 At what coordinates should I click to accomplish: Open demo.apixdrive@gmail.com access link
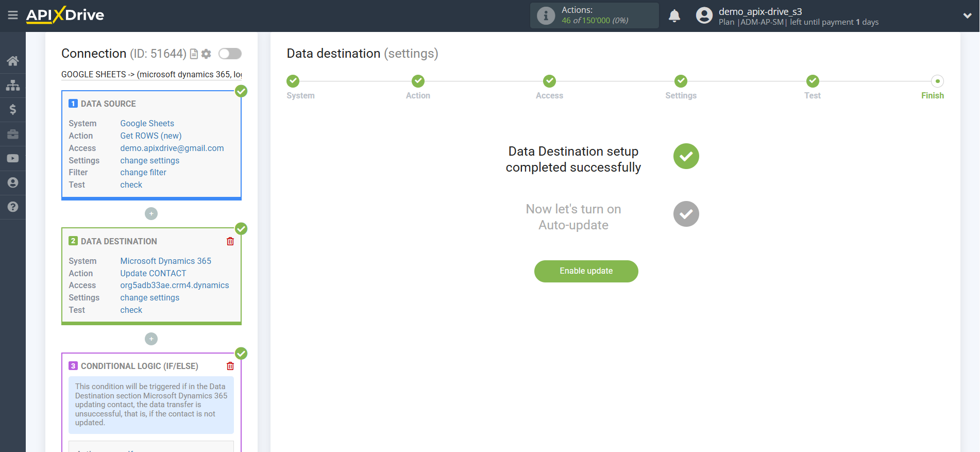coord(172,148)
